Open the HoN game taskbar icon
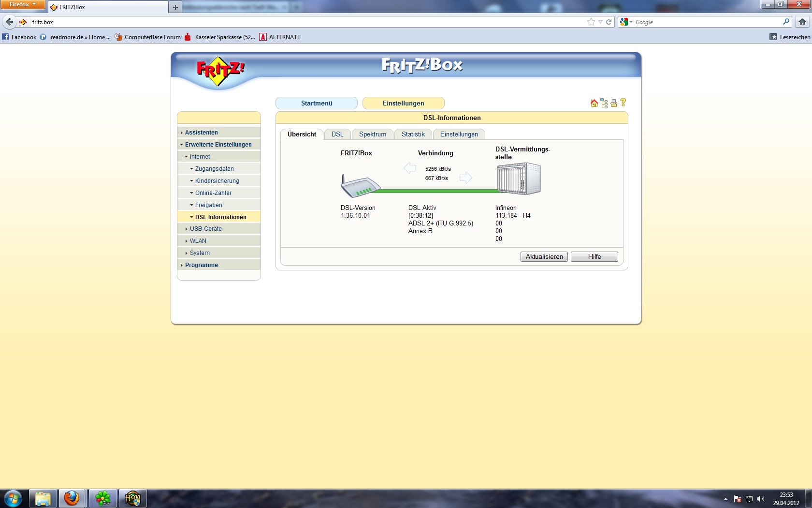 (x=132, y=498)
